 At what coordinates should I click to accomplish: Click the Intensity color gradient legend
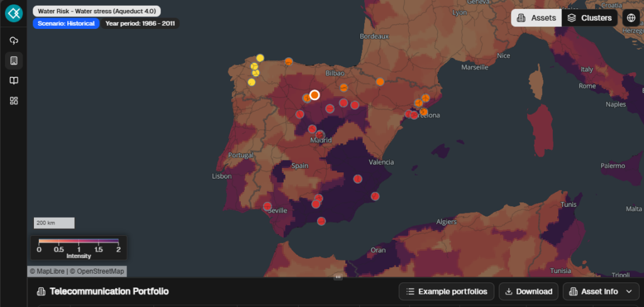coord(79,241)
